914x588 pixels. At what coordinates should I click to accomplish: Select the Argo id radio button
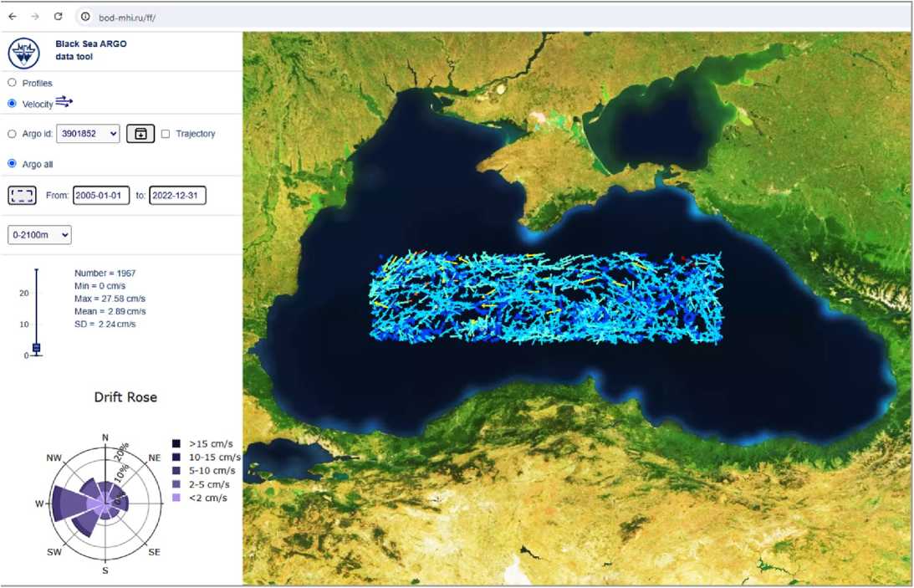coord(12,134)
